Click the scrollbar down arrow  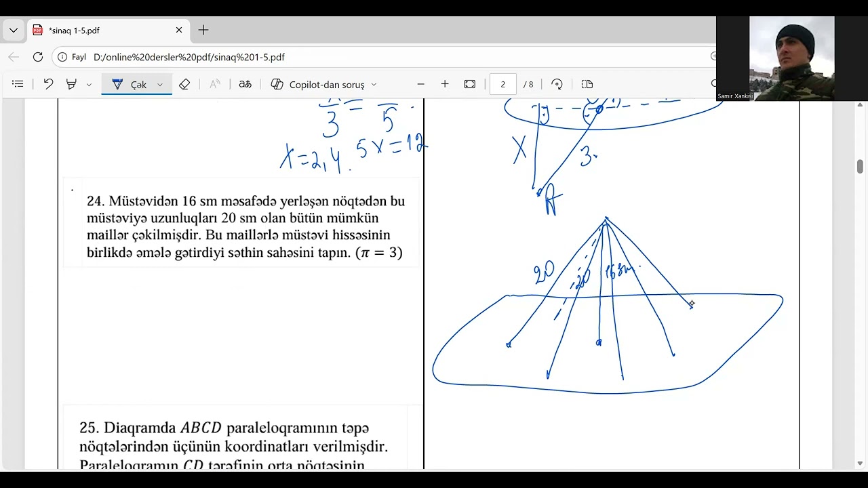point(861,464)
